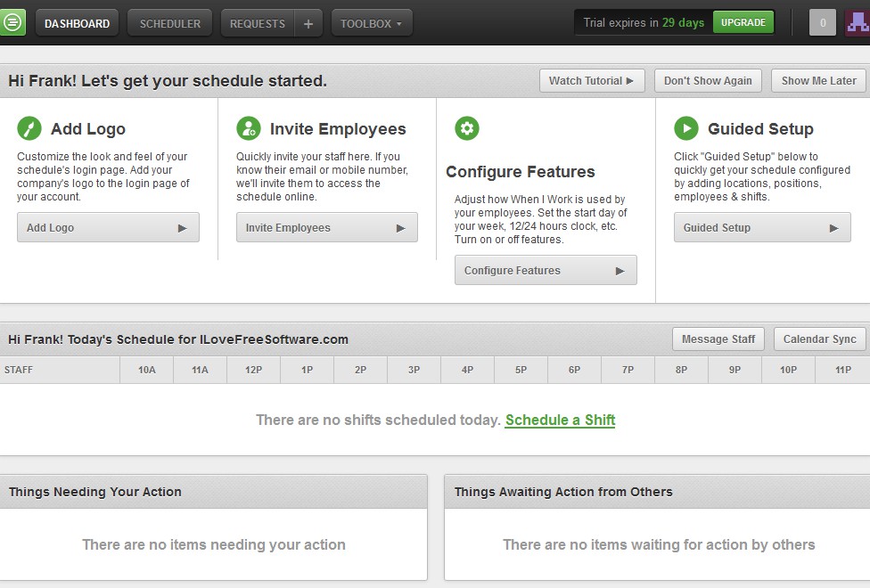This screenshot has width=870, height=588.
Task: Switch to the Scheduler tab
Action: point(169,23)
